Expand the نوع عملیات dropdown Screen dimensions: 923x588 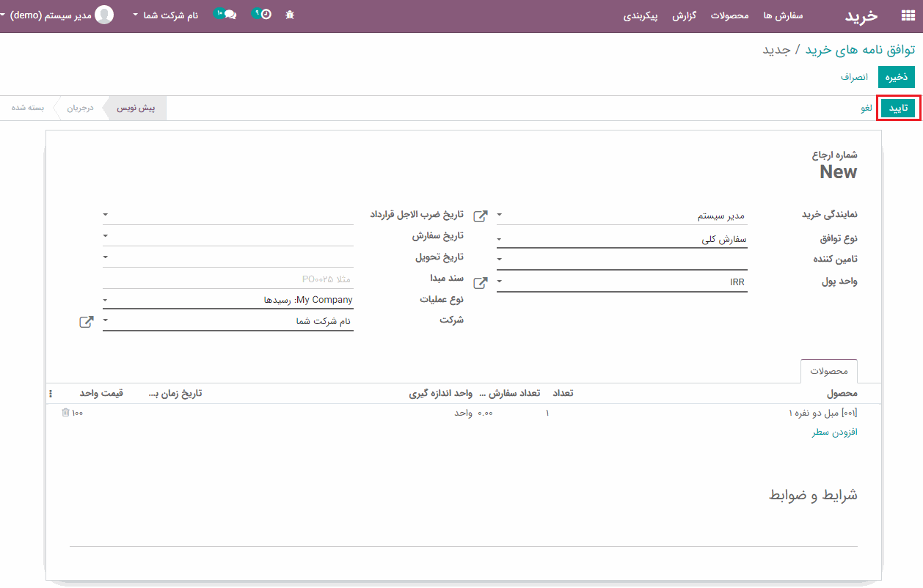106,301
